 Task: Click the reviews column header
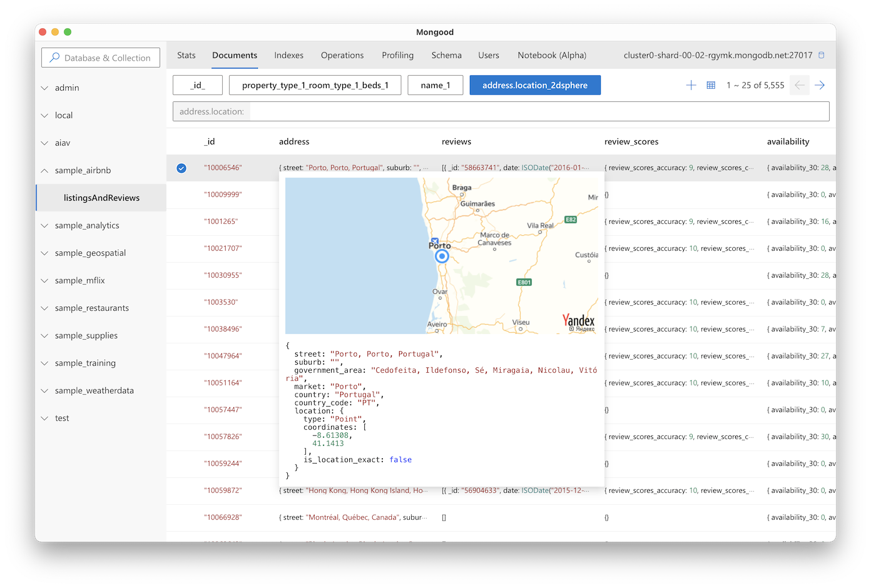[x=456, y=141]
